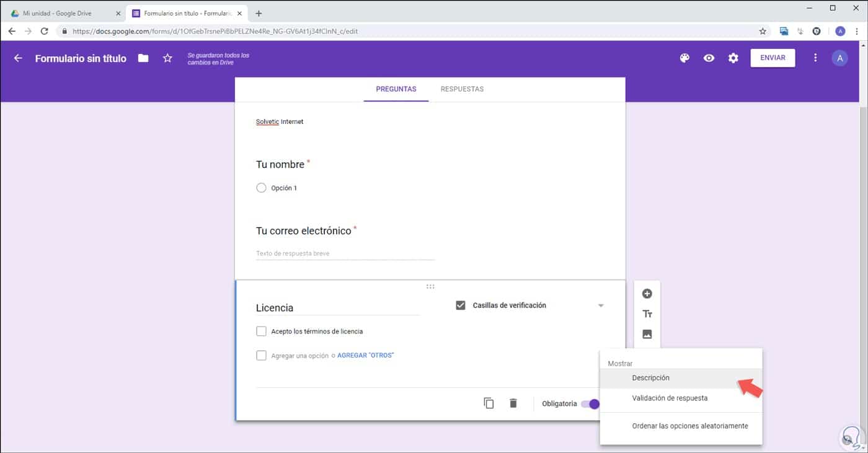
Task: Switch to the RESPUESTAS tab
Action: click(x=461, y=89)
